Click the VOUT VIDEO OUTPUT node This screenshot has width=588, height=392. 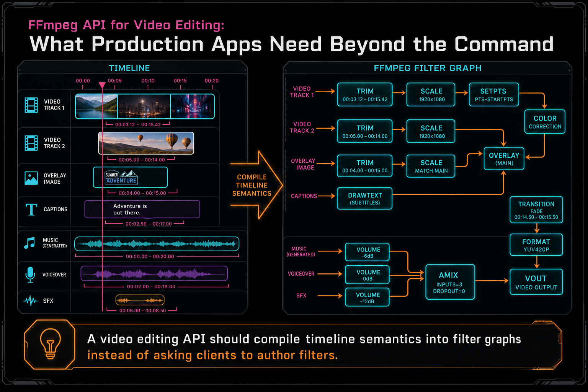[536, 282]
